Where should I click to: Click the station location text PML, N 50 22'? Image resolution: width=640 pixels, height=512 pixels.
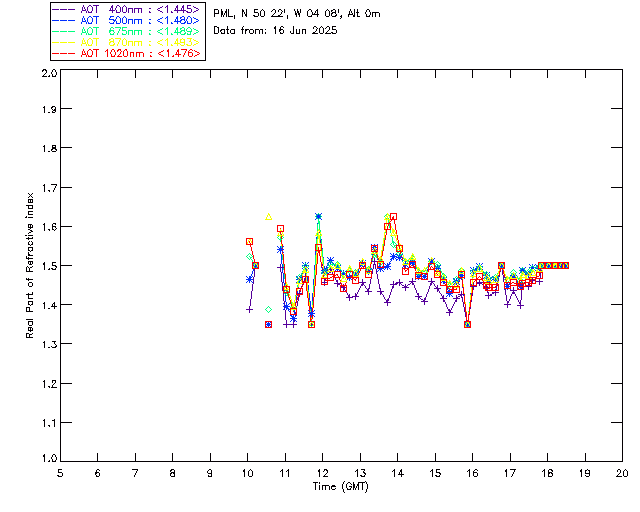[251, 13]
